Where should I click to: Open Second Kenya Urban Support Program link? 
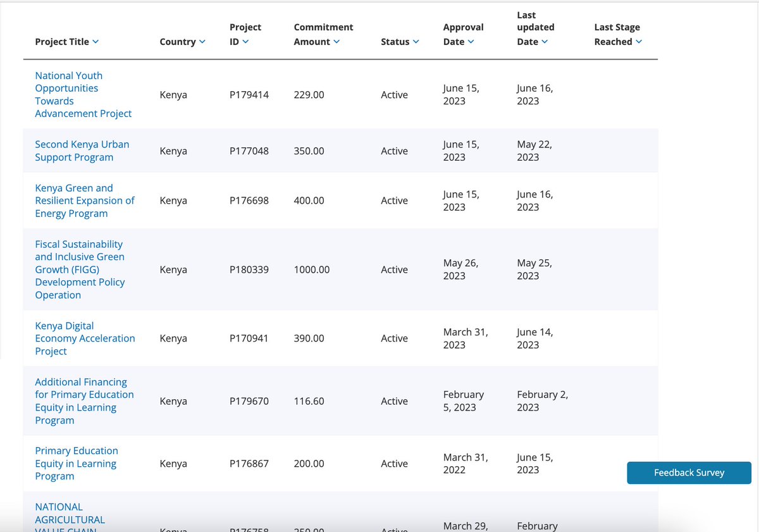[x=82, y=151]
